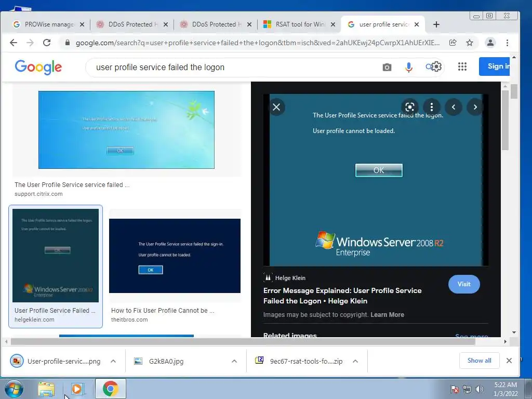Expand options for User-profile-servic png download
This screenshot has height=399, width=532.
[113, 362]
